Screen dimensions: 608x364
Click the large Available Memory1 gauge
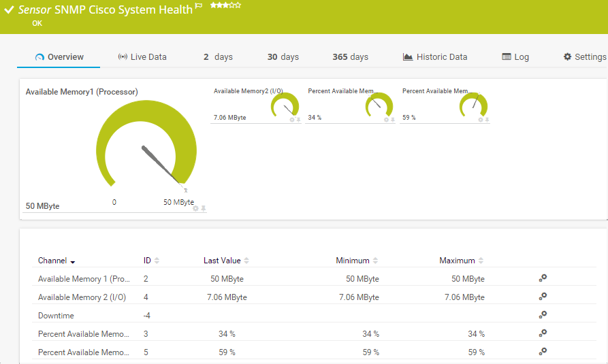point(146,146)
